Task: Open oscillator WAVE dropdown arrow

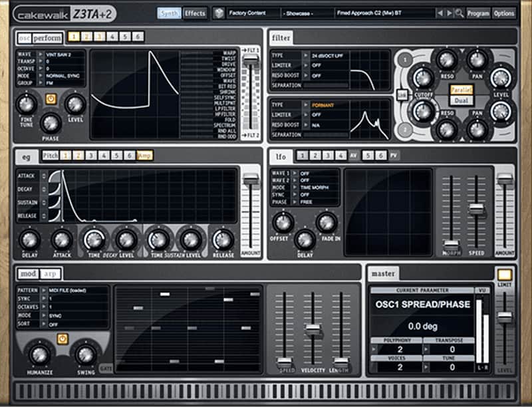Action: click(41, 55)
